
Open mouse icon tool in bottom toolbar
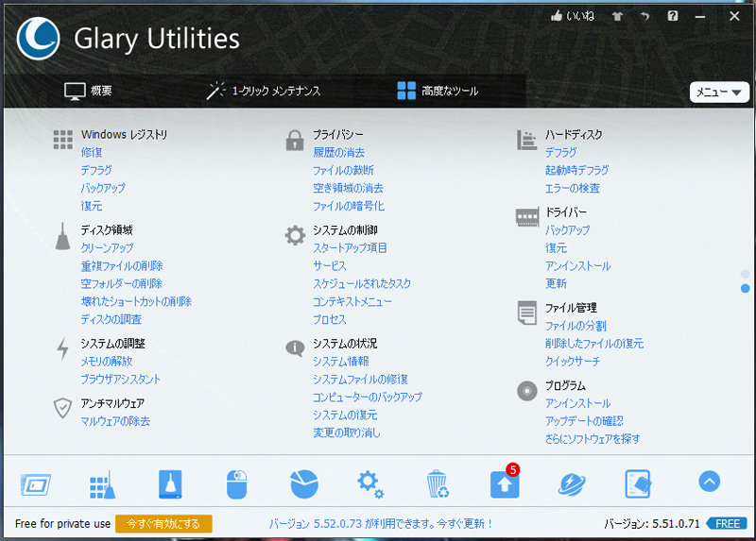237,484
